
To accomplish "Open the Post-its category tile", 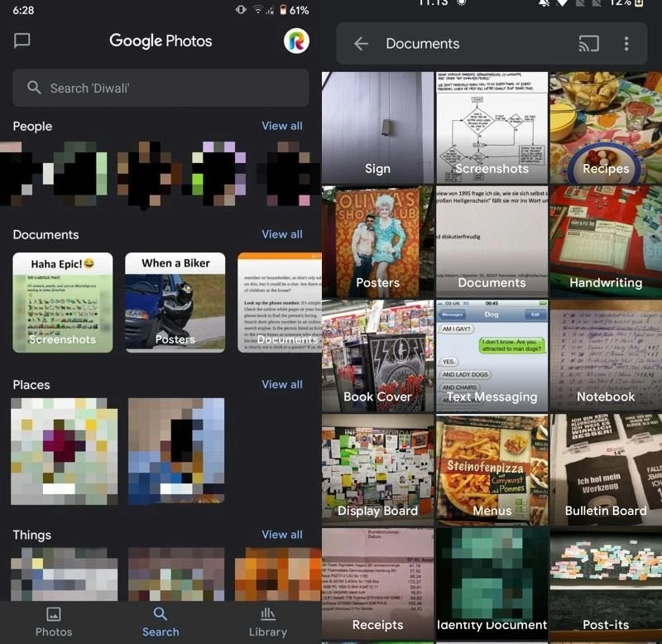I will pos(606,584).
